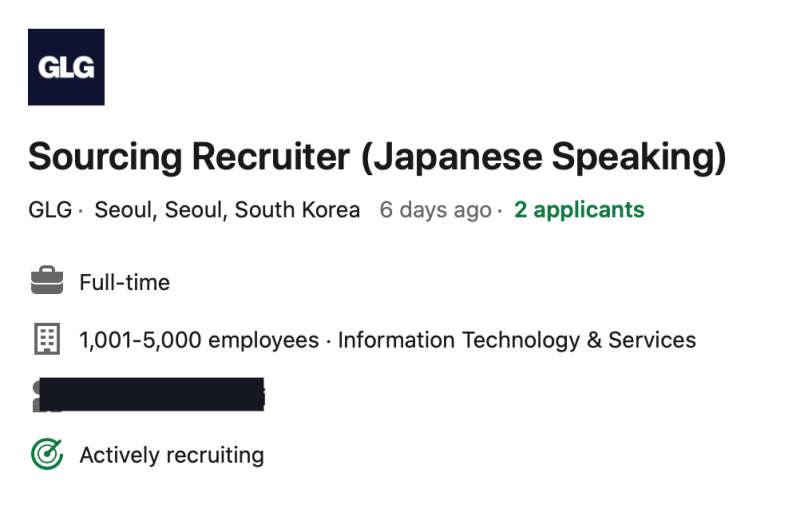Click the white "GLG" letters in logo
This screenshot has width=800, height=513.
(x=66, y=68)
